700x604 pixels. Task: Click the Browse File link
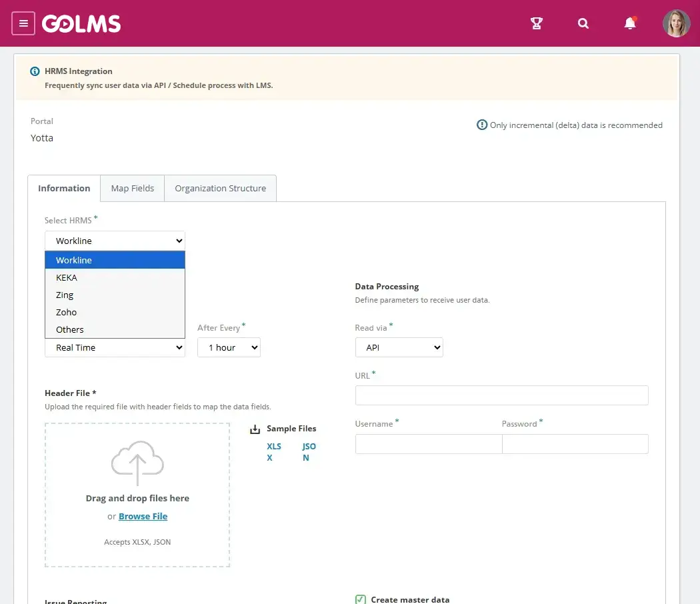[x=143, y=516]
